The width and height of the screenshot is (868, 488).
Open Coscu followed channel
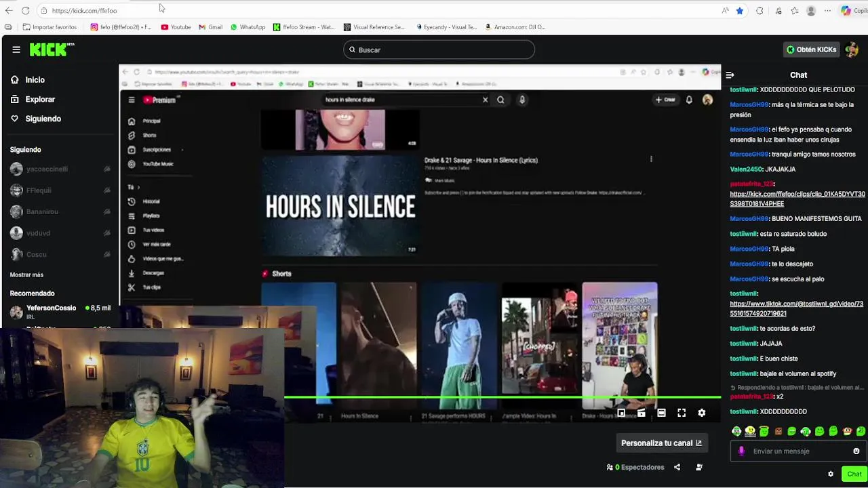tap(60, 254)
